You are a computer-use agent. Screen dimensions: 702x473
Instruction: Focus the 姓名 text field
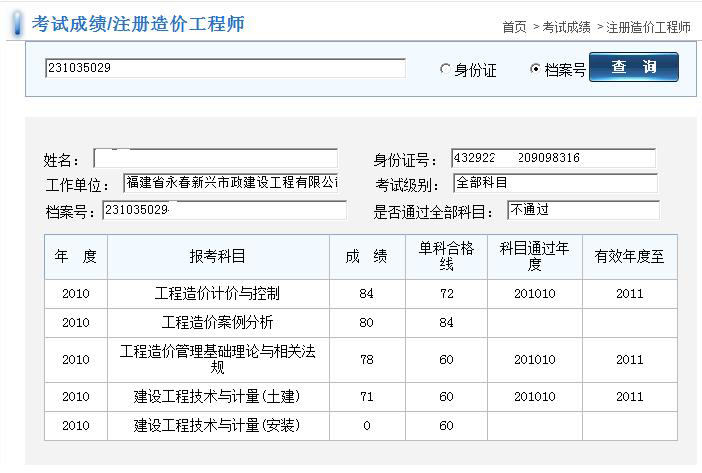point(215,159)
